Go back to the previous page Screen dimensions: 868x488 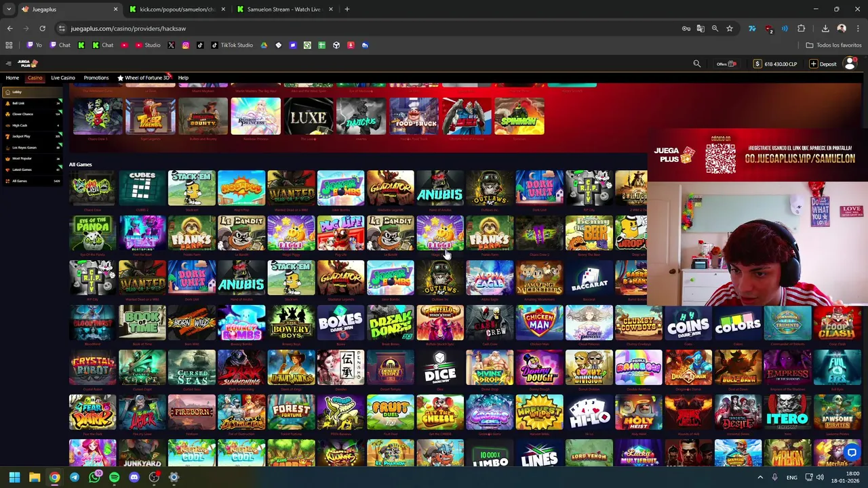click(x=9, y=28)
